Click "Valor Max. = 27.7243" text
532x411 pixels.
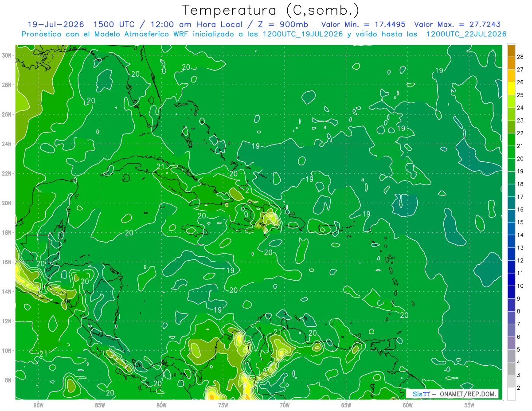click(x=457, y=24)
